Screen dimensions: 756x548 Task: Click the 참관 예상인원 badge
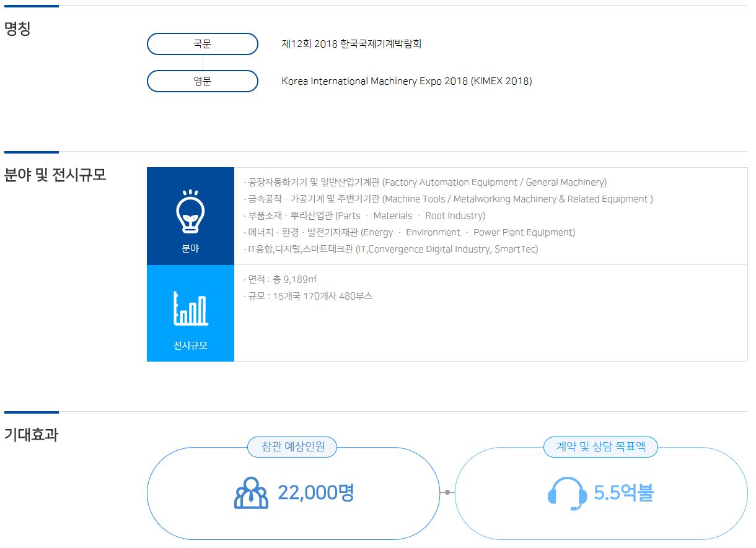[292, 446]
